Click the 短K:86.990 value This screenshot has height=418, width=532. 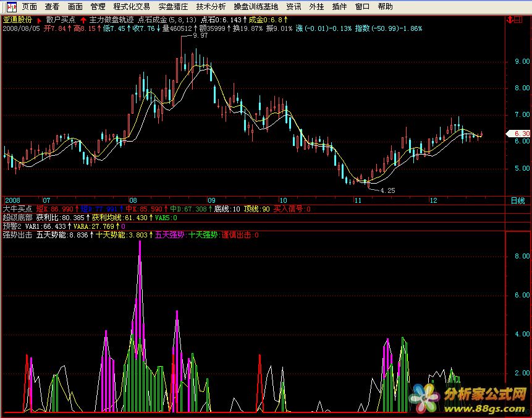pyautogui.click(x=54, y=209)
